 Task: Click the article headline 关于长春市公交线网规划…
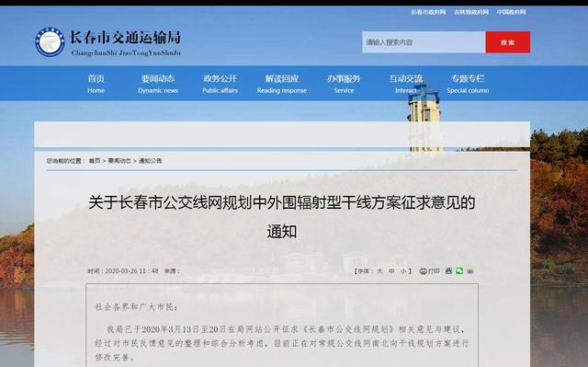pyautogui.click(x=282, y=217)
